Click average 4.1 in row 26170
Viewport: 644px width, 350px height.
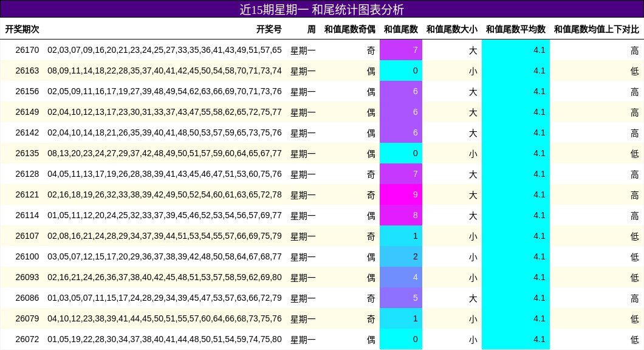516,50
